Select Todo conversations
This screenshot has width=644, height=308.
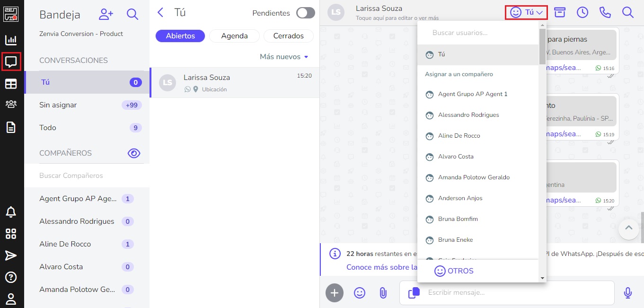(87, 128)
